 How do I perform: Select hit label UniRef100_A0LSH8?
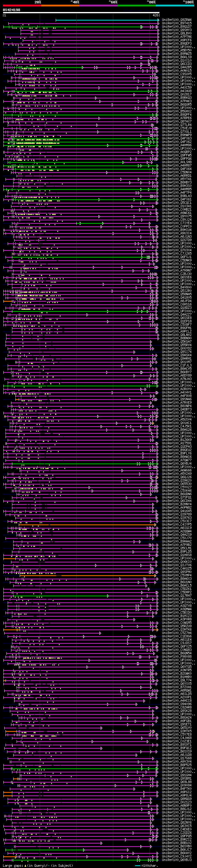pyautogui.click(x=177, y=162)
